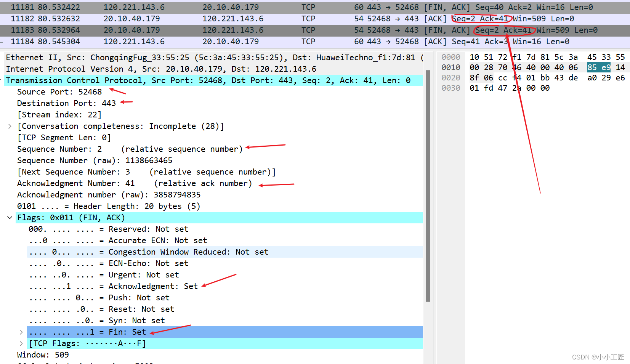Select Internet Protocol Version 4 line
This screenshot has height=364, width=630.
coord(213,69)
